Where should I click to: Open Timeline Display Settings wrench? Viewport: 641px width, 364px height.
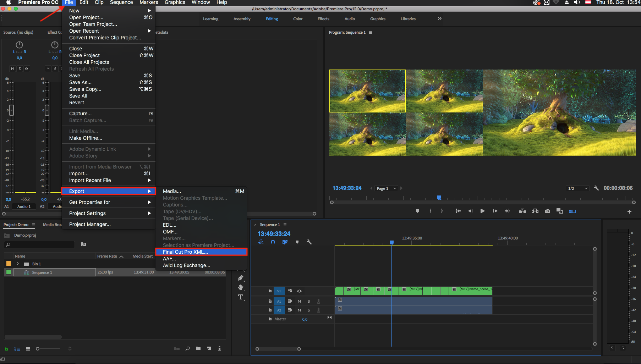[309, 242]
